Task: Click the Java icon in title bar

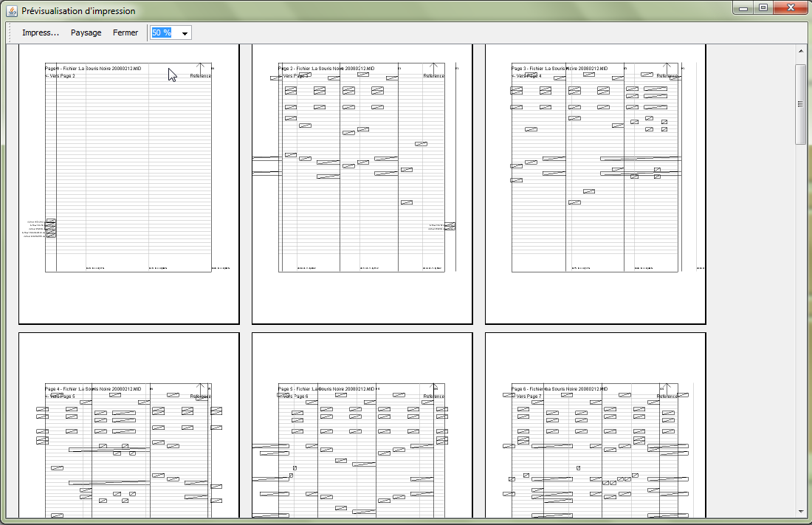Action: coord(11,10)
